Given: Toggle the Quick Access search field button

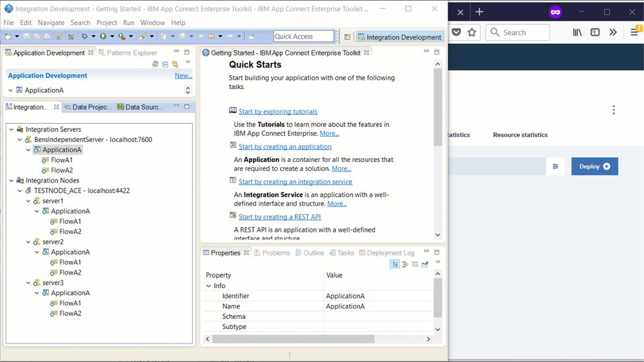Looking at the screenshot, I should coord(304,36).
